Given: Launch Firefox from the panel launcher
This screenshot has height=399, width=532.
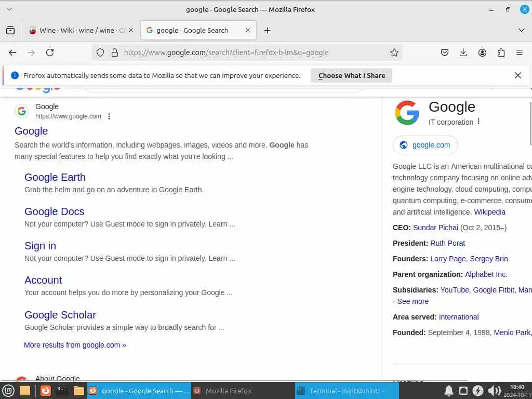Looking at the screenshot, I should pos(46,391).
